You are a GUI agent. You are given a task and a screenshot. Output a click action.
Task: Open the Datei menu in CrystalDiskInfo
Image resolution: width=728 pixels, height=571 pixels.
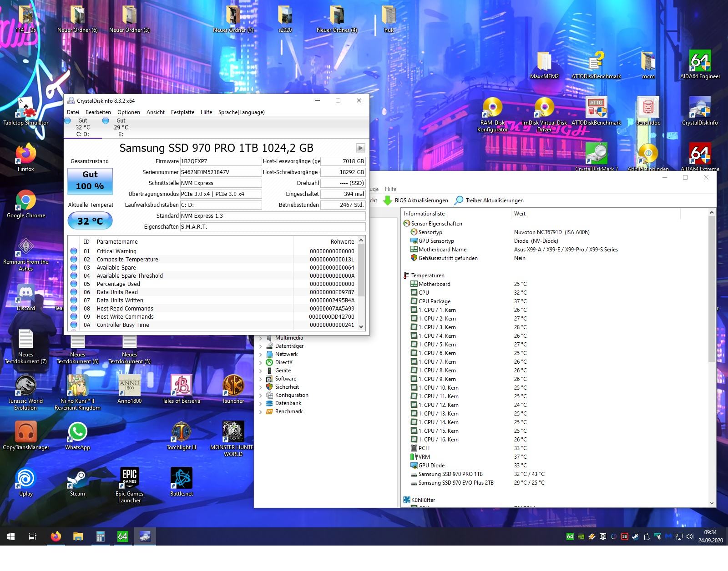click(73, 112)
